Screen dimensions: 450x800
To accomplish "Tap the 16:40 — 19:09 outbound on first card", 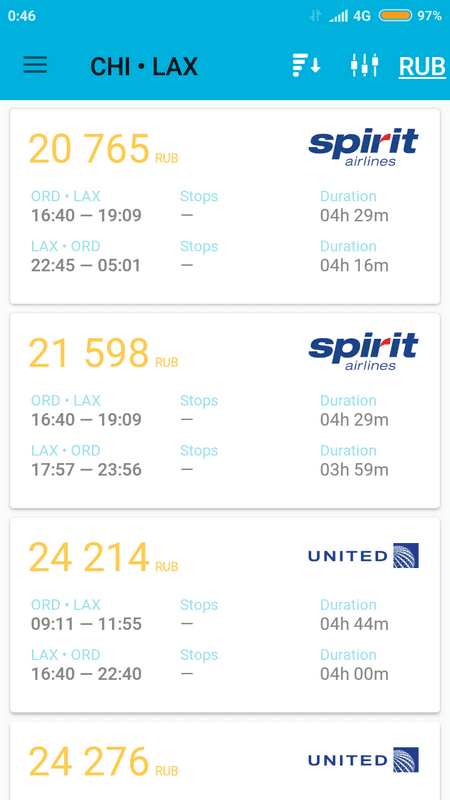I will 86,216.
